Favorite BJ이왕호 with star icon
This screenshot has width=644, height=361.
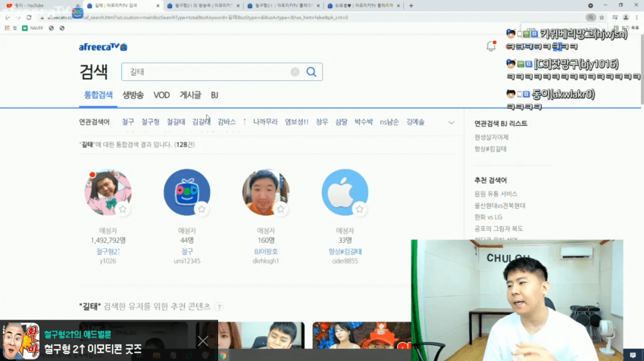pyautogui.click(x=280, y=209)
